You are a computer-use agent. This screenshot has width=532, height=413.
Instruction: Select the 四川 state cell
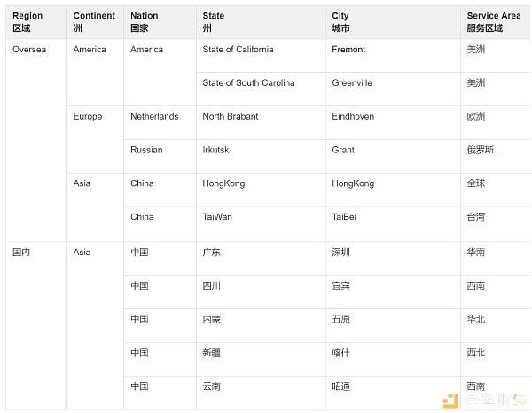[x=261, y=292]
